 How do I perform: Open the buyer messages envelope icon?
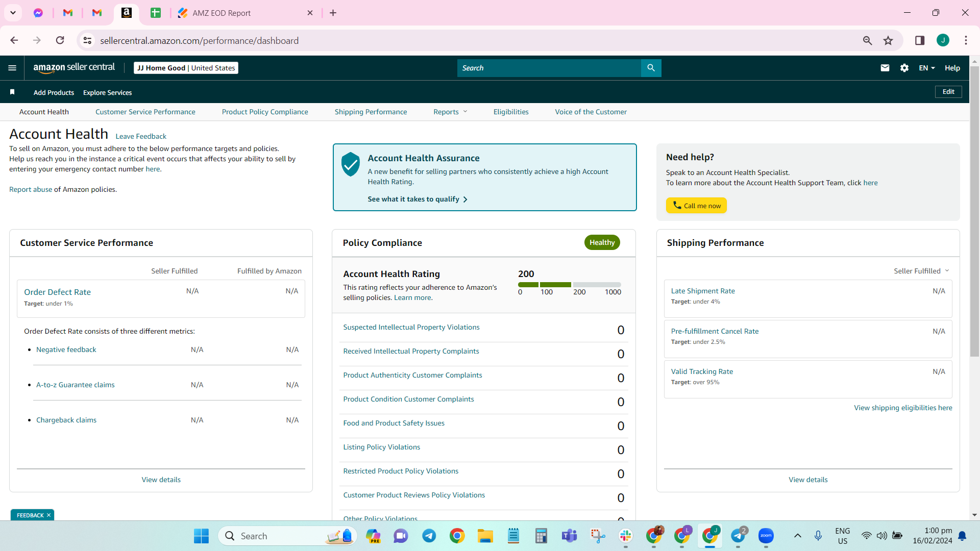pyautogui.click(x=885, y=68)
